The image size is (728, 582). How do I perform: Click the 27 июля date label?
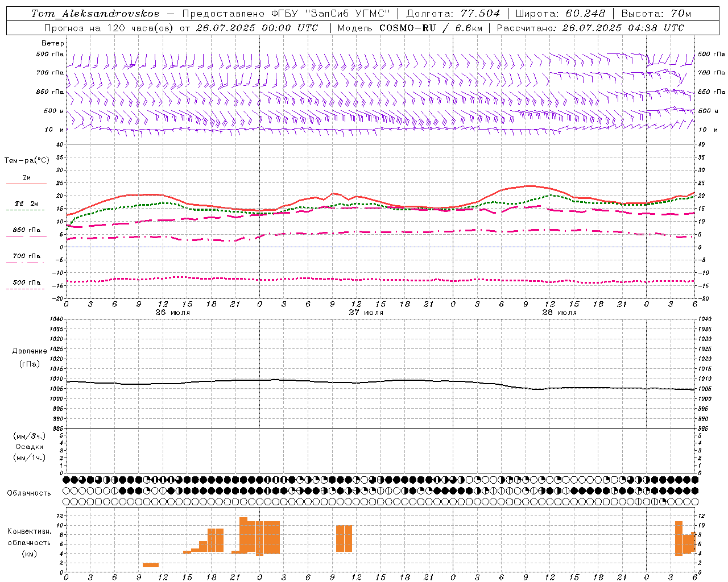coord(366,313)
